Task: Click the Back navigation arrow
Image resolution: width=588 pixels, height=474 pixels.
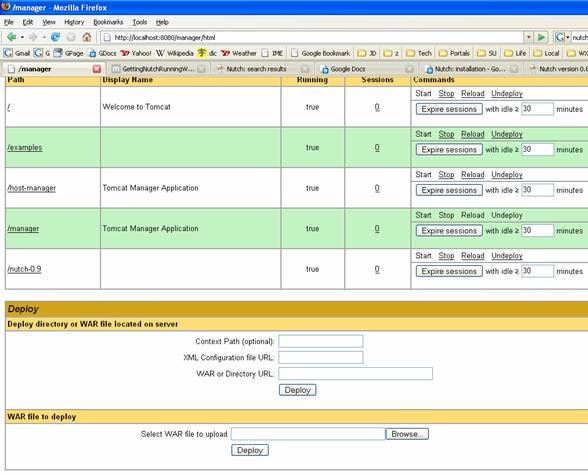Action: [x=12, y=37]
